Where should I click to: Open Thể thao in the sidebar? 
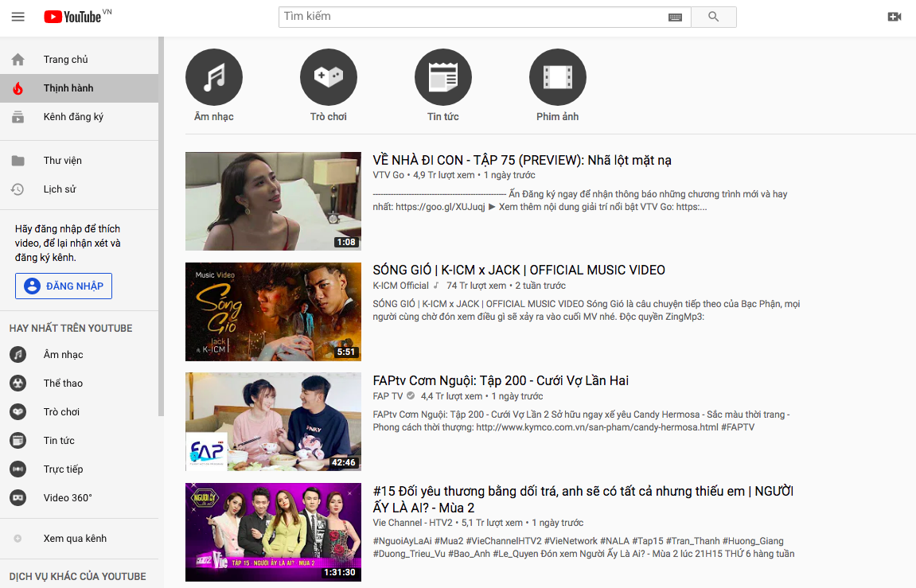point(79,383)
